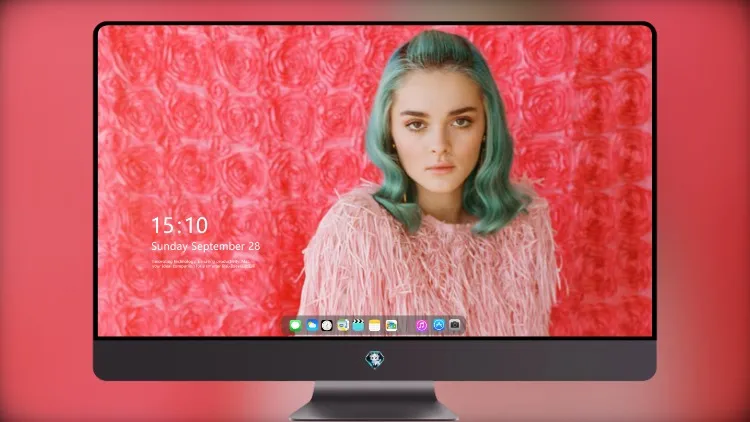Click the Sunday September 28 date
The image size is (750, 422).
(206, 246)
